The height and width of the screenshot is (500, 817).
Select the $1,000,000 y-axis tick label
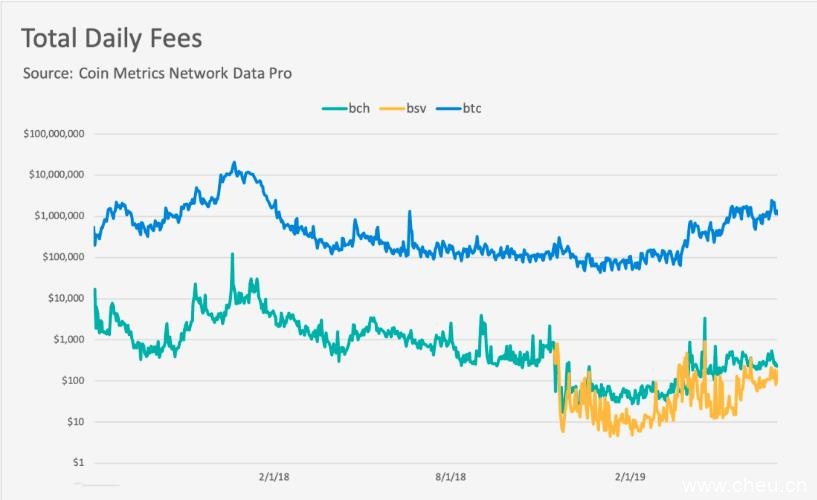coord(59,216)
